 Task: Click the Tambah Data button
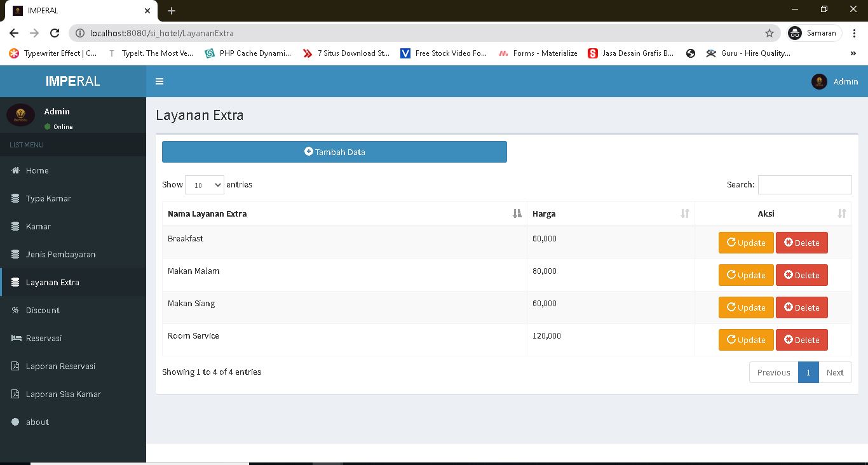click(334, 152)
